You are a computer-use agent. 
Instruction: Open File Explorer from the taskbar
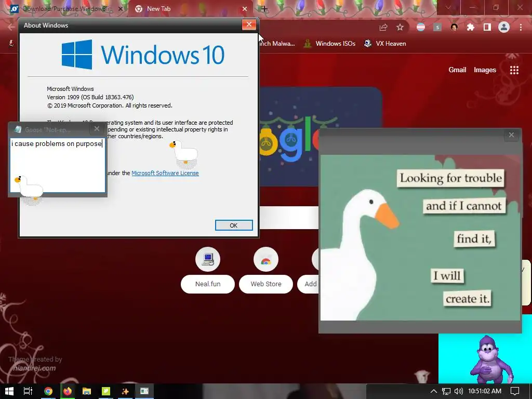(87, 391)
